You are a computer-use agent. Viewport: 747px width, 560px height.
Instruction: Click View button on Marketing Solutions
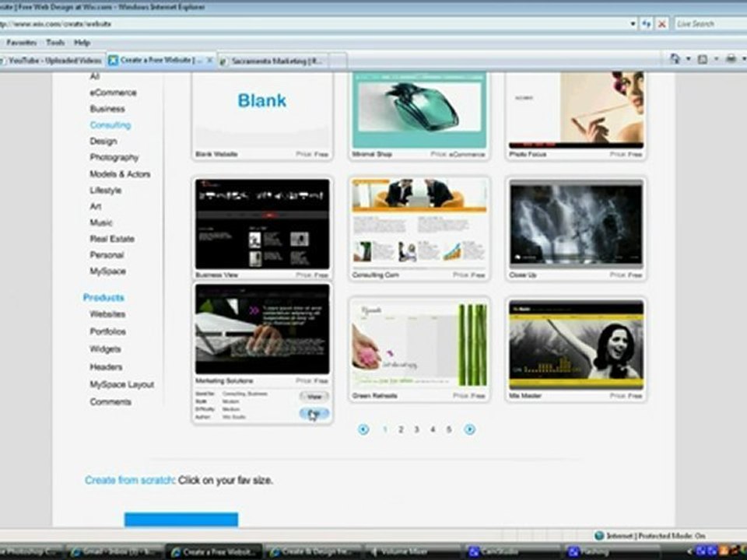[314, 396]
